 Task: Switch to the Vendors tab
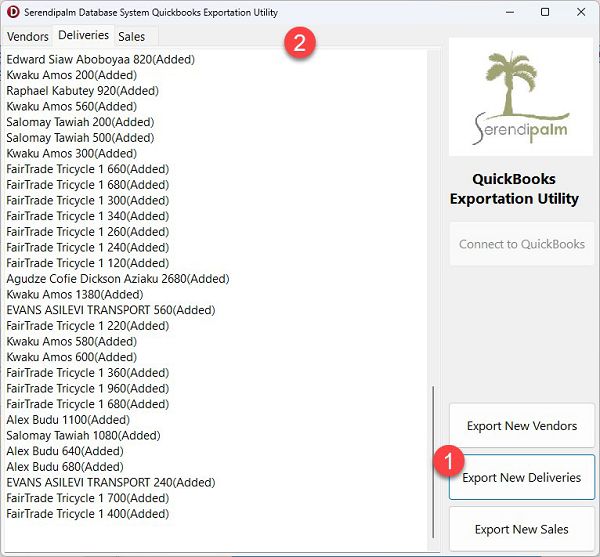[28, 37]
